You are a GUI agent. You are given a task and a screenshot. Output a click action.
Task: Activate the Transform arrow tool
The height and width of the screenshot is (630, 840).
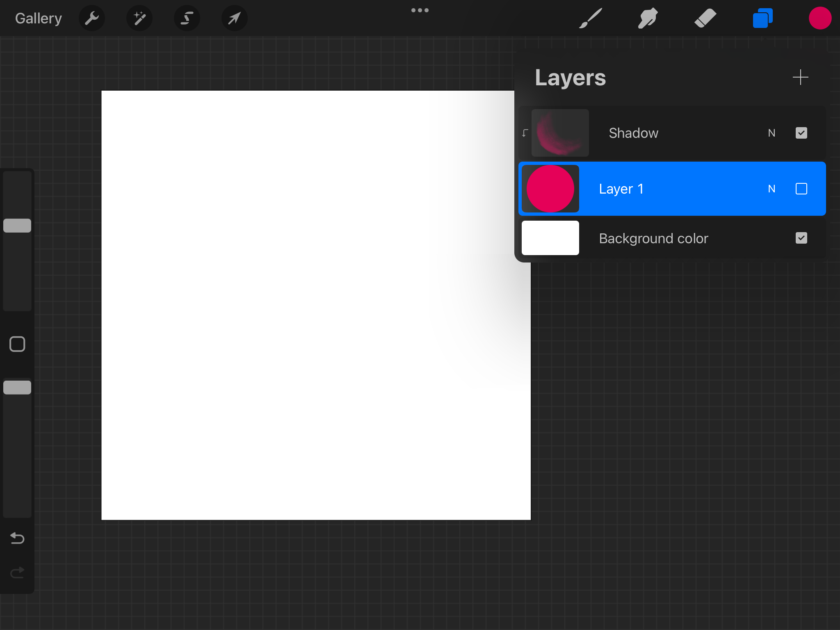click(x=235, y=18)
